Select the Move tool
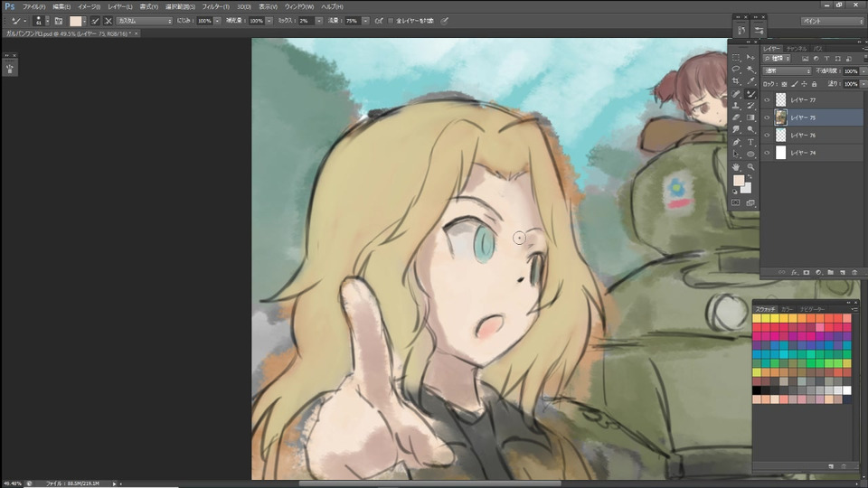Viewport: 868px width, 488px height. point(750,57)
